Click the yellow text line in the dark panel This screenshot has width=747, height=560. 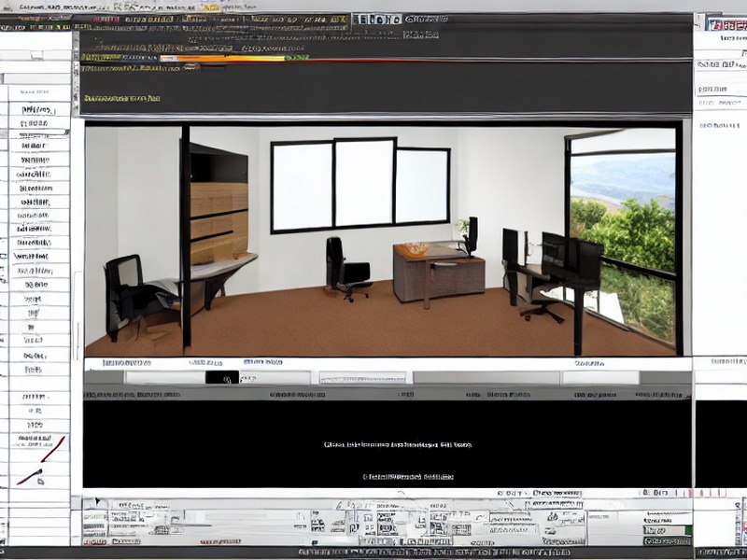coord(122,99)
